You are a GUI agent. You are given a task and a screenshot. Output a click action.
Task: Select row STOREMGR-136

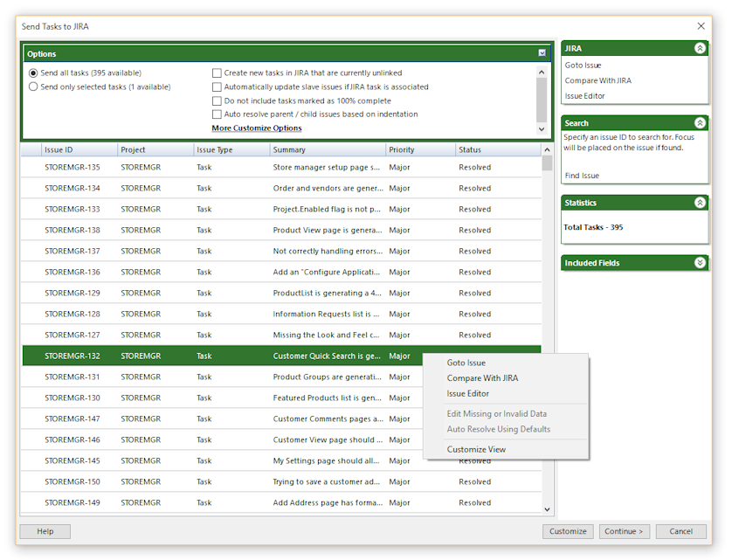(x=281, y=273)
